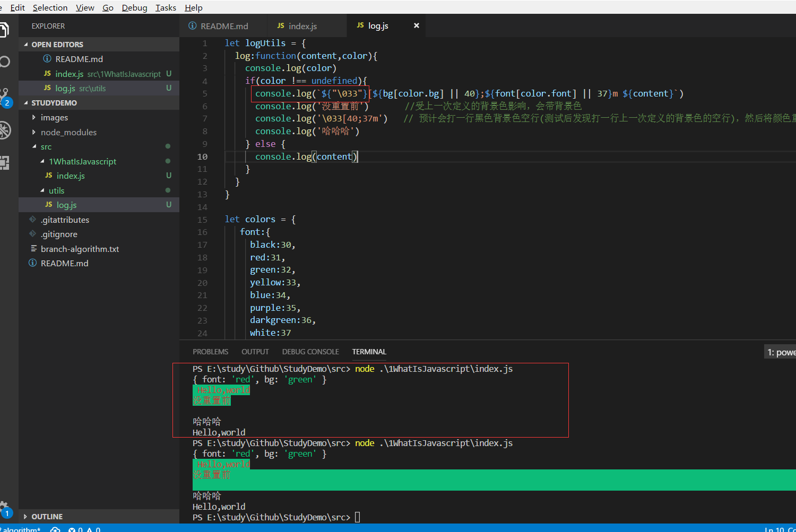This screenshot has height=532, width=796.
Task: Open branch-algorithm.txt in explorer
Action: pyautogui.click(x=99, y=249)
